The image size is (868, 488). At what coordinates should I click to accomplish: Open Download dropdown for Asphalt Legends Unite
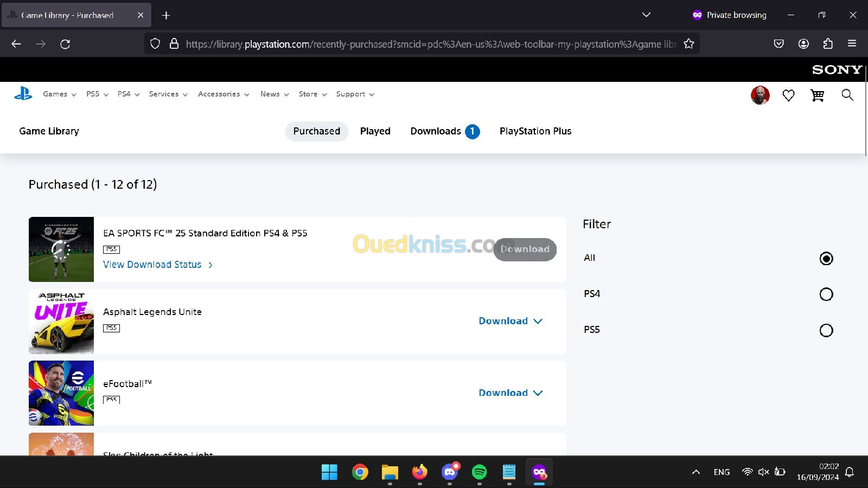(510, 321)
